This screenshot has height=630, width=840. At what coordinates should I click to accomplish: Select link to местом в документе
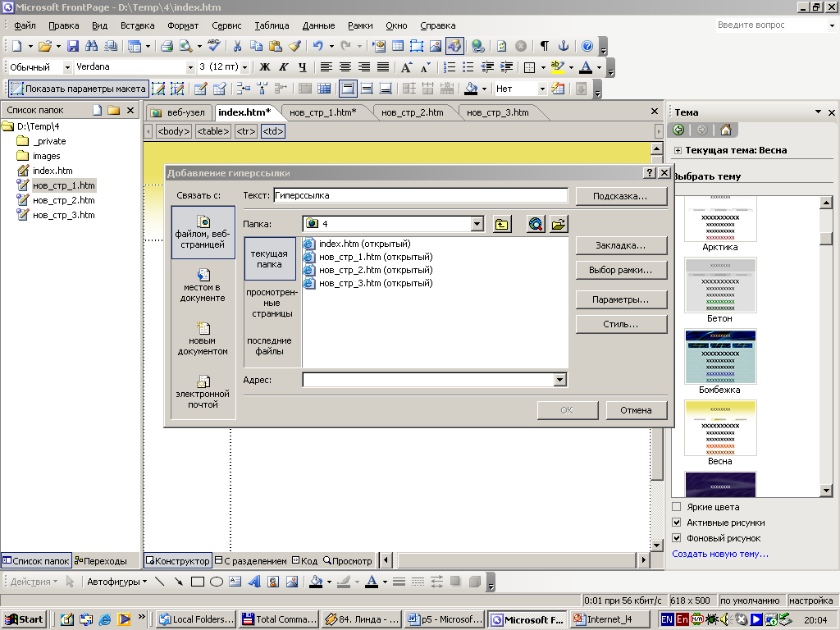(x=203, y=285)
